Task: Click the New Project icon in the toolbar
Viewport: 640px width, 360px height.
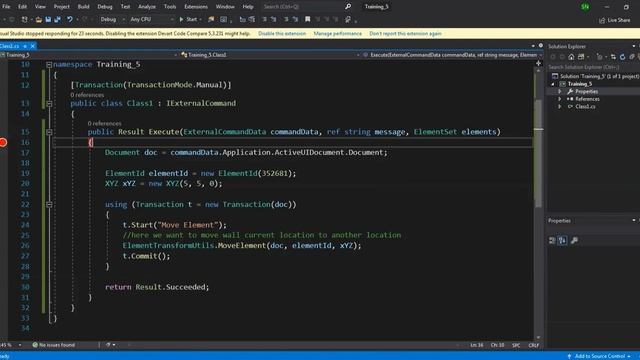Action: point(24,19)
